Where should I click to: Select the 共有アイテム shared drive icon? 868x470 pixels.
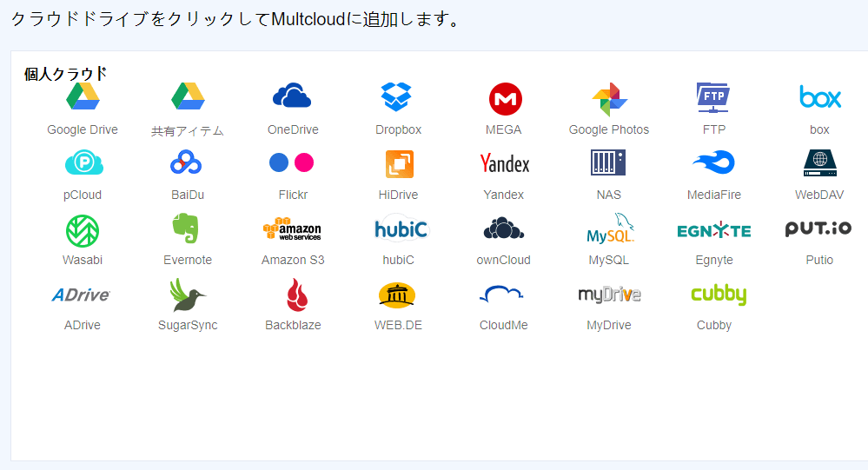[188, 97]
